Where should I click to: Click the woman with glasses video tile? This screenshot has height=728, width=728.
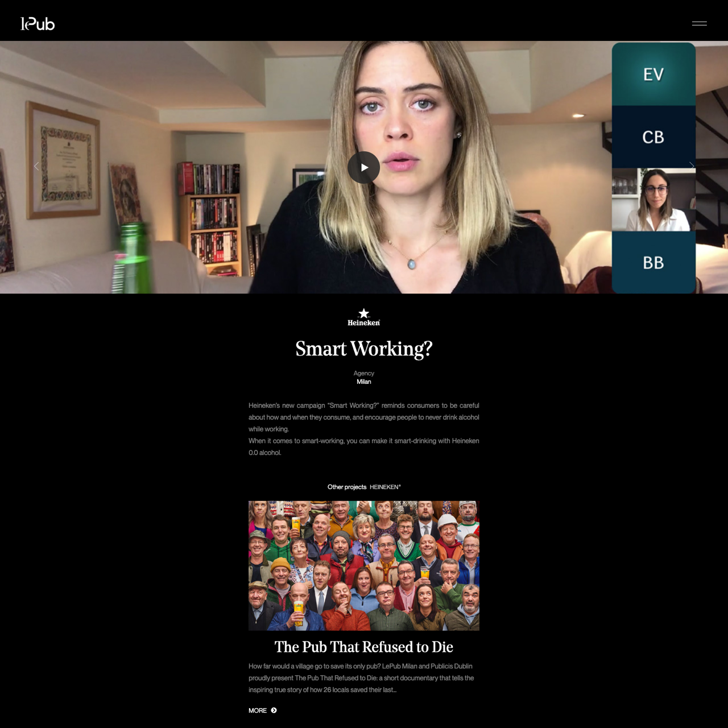coord(653,200)
